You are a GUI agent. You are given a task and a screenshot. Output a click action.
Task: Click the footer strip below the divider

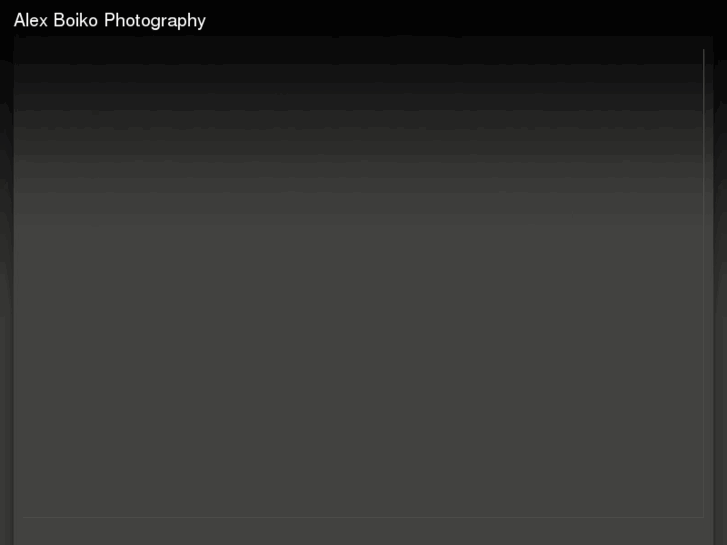(x=363, y=532)
